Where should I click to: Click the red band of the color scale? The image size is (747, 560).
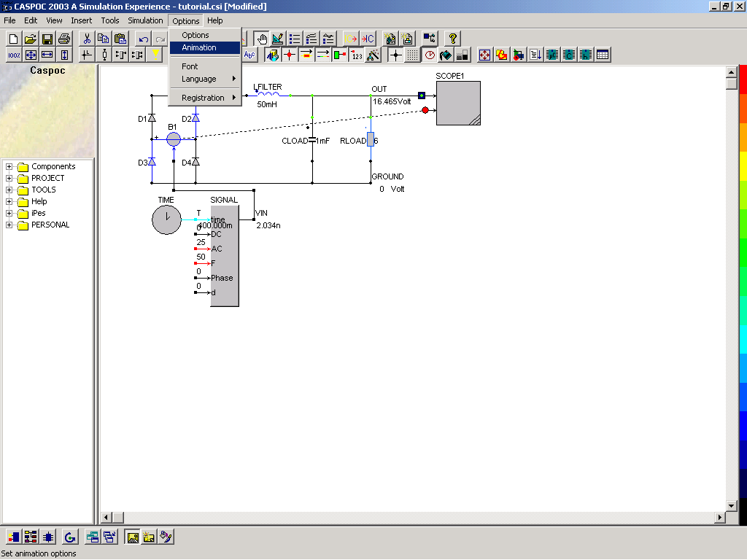pos(743,81)
